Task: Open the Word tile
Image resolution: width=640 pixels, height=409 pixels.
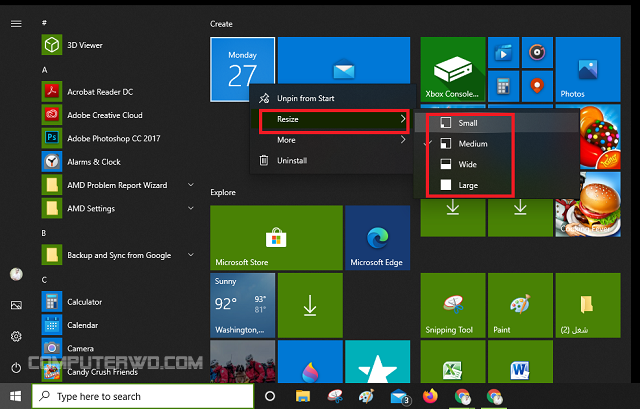Action: point(520,362)
